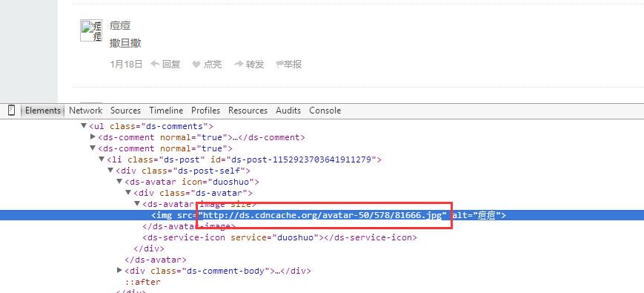Click the forward arrow icon beside 转发

coord(239,64)
